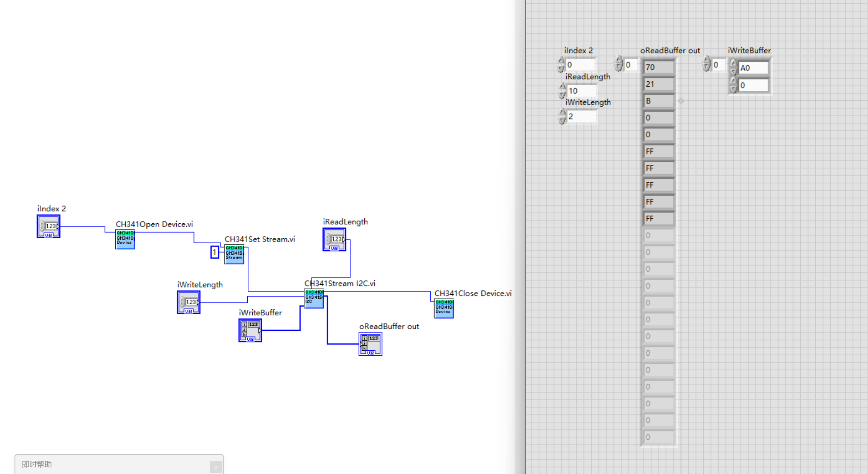Click the iReadLength block diagram label
This screenshot has width=868, height=474.
coord(346,222)
